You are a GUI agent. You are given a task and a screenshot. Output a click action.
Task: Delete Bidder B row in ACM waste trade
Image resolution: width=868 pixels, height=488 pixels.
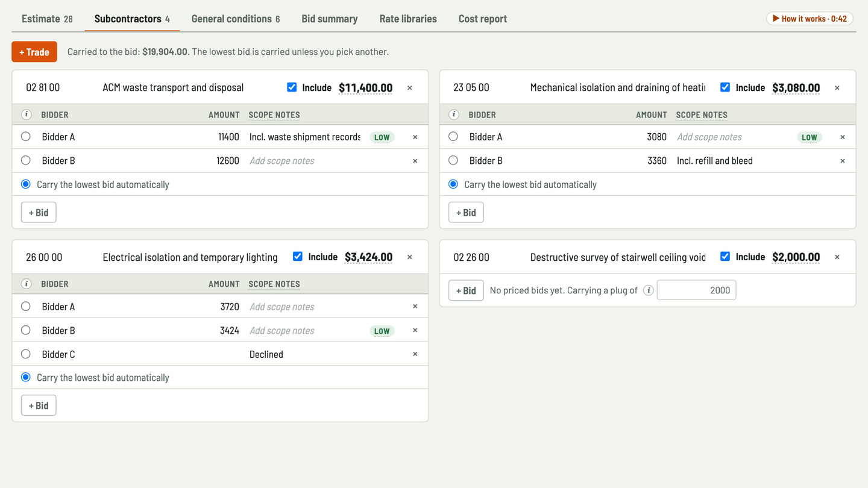point(415,161)
